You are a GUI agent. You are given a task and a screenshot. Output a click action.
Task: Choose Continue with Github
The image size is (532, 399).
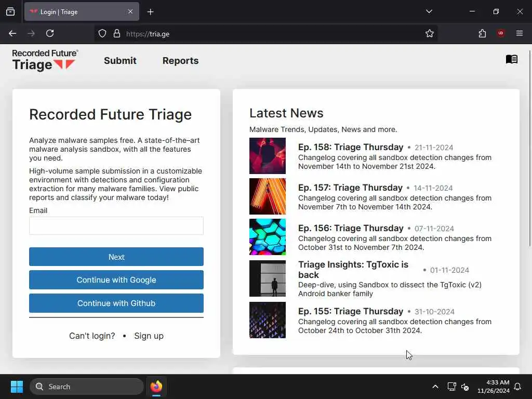point(116,303)
